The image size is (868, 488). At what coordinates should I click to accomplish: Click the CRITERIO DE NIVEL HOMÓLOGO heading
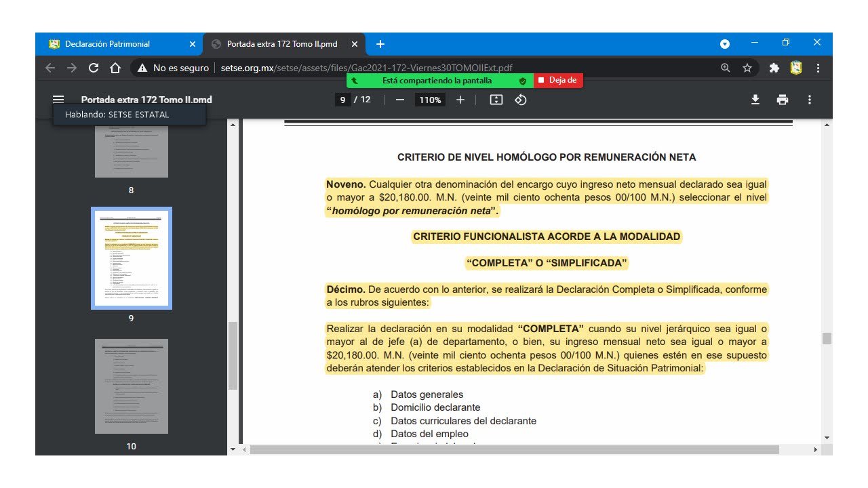[547, 157]
